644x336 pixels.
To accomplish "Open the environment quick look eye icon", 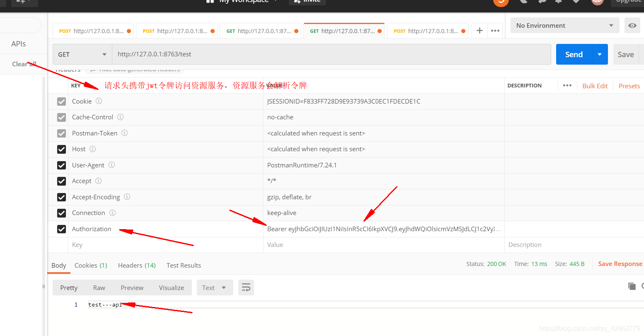I will [632, 25].
